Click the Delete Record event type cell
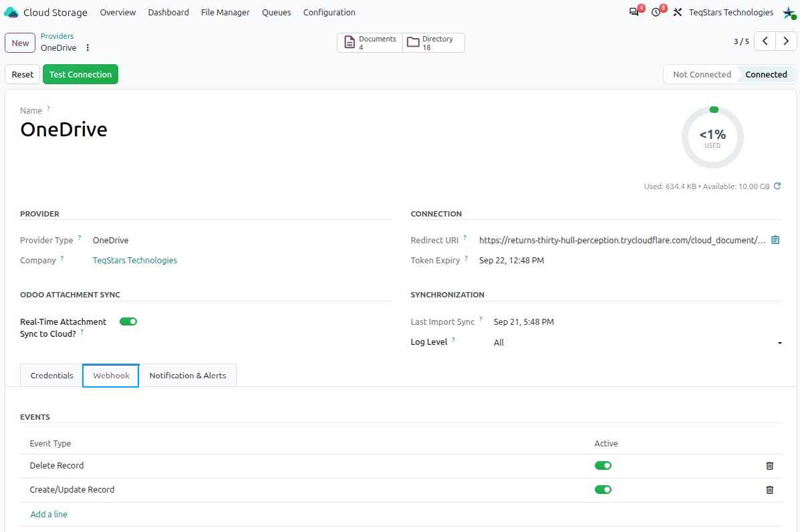This screenshot has height=532, width=800. pyautogui.click(x=57, y=466)
